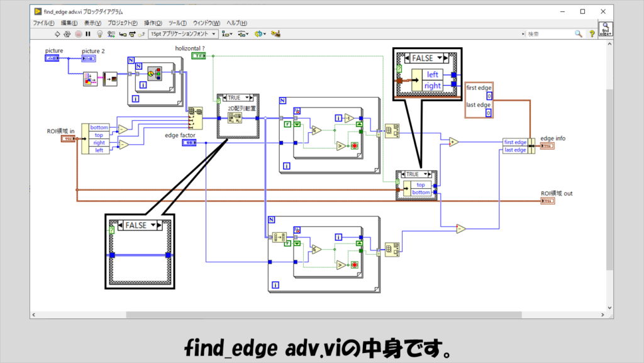Pause execution with the pause button

pos(88,34)
